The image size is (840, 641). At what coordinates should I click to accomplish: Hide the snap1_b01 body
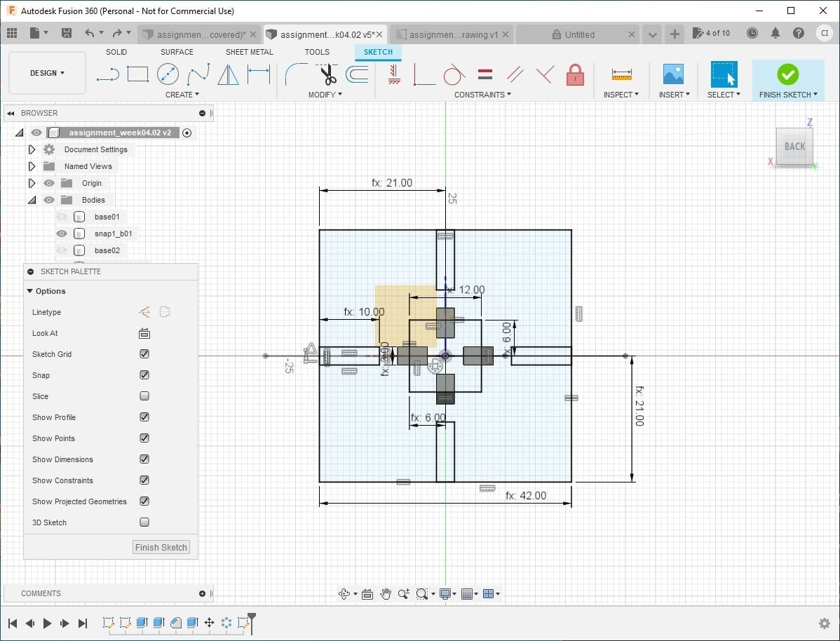62,234
